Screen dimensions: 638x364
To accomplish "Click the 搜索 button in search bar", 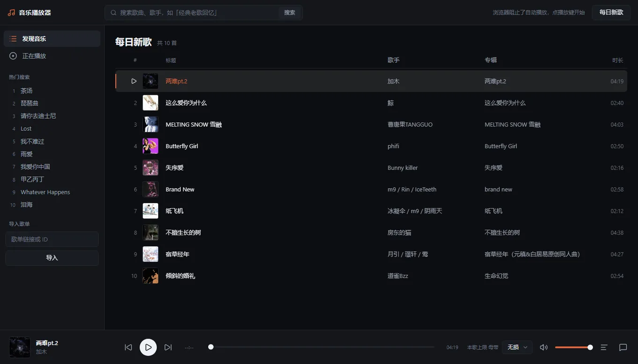I will [289, 13].
